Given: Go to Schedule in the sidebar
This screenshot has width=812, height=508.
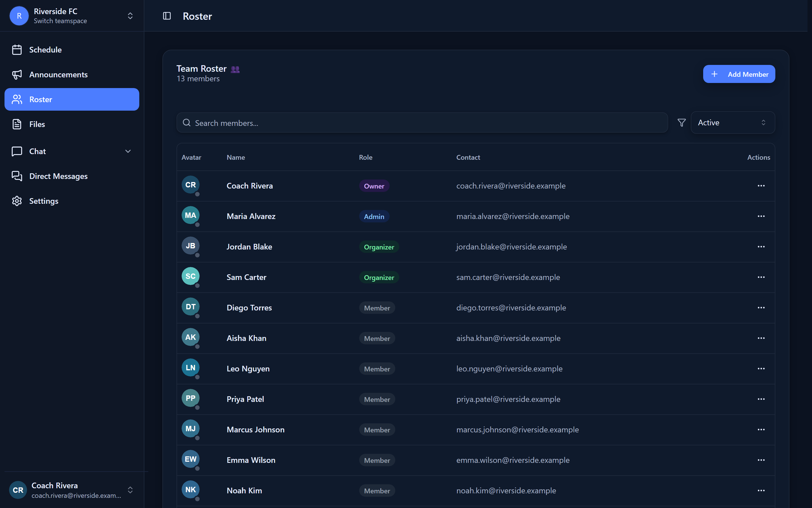Looking at the screenshot, I should tap(72, 50).
